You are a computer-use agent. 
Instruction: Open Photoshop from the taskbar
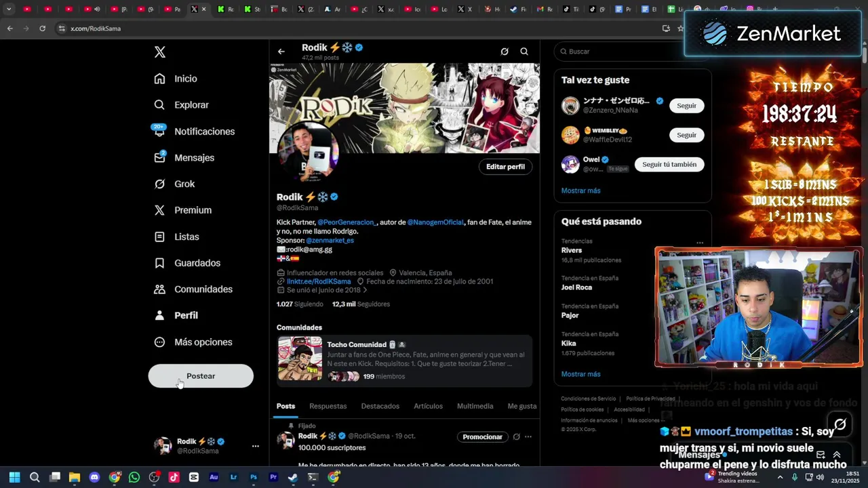254,477
